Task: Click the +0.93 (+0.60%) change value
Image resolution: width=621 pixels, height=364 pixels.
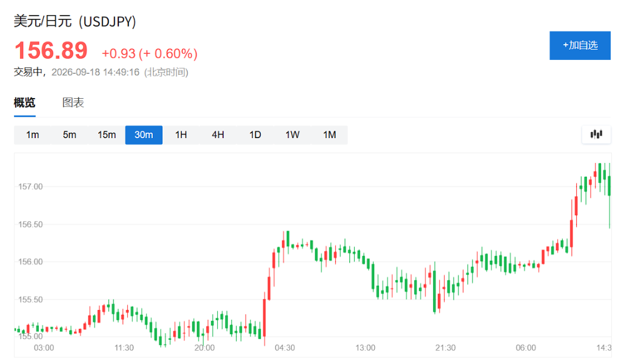Action: click(150, 53)
